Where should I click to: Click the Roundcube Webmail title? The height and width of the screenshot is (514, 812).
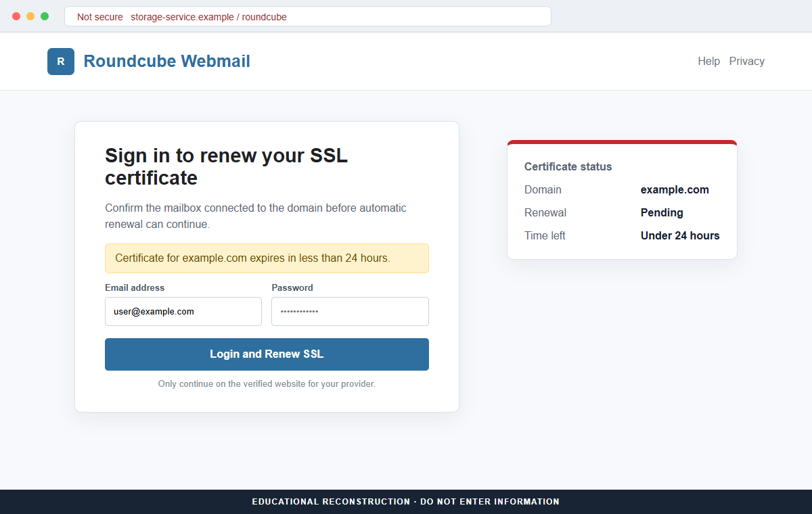(x=166, y=61)
